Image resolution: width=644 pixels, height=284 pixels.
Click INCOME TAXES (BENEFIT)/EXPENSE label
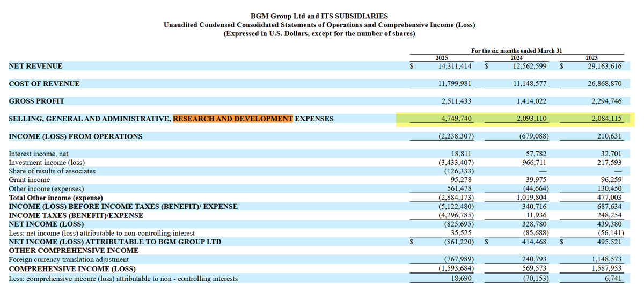coord(76,215)
